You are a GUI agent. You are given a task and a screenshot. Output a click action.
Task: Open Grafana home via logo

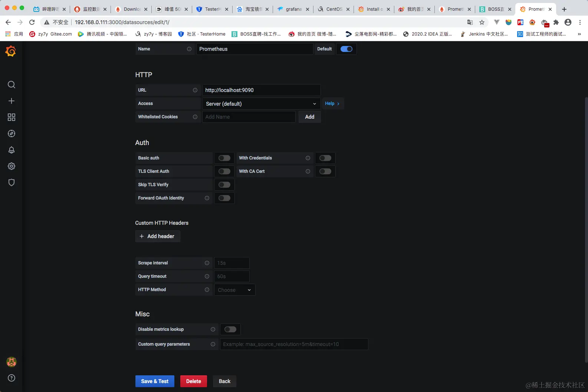[x=11, y=51]
